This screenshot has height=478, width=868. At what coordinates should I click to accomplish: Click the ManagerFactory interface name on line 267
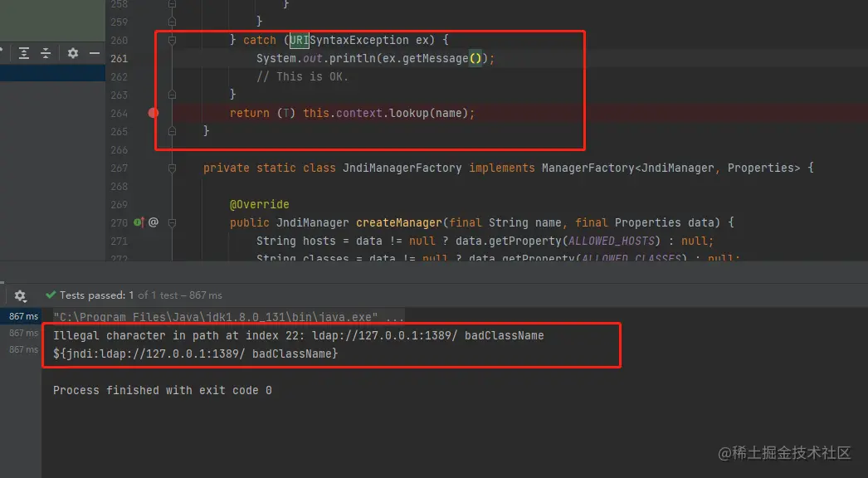(588, 168)
